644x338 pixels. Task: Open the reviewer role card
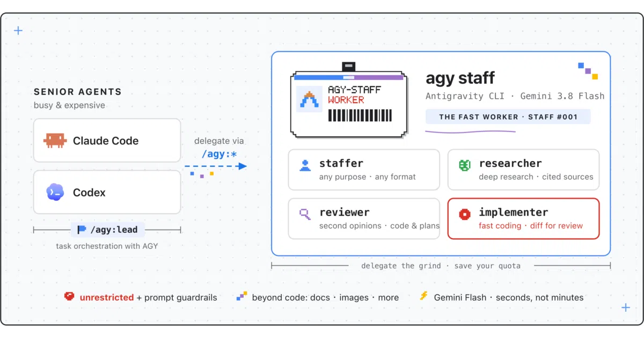(x=364, y=219)
